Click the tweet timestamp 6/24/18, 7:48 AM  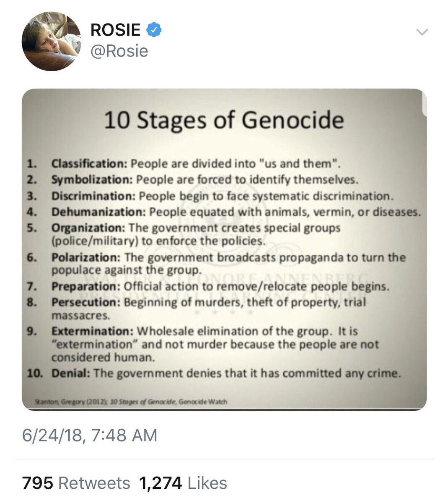click(90, 435)
